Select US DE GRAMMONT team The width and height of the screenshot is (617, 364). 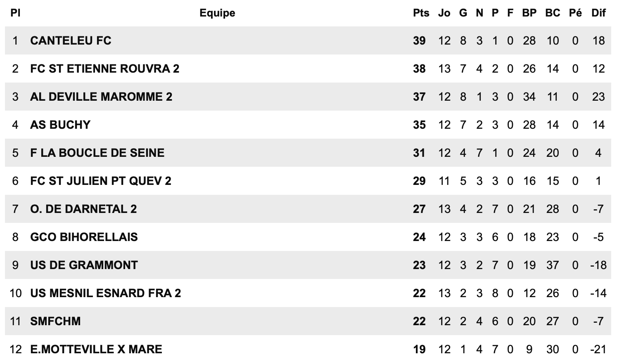coord(84,265)
